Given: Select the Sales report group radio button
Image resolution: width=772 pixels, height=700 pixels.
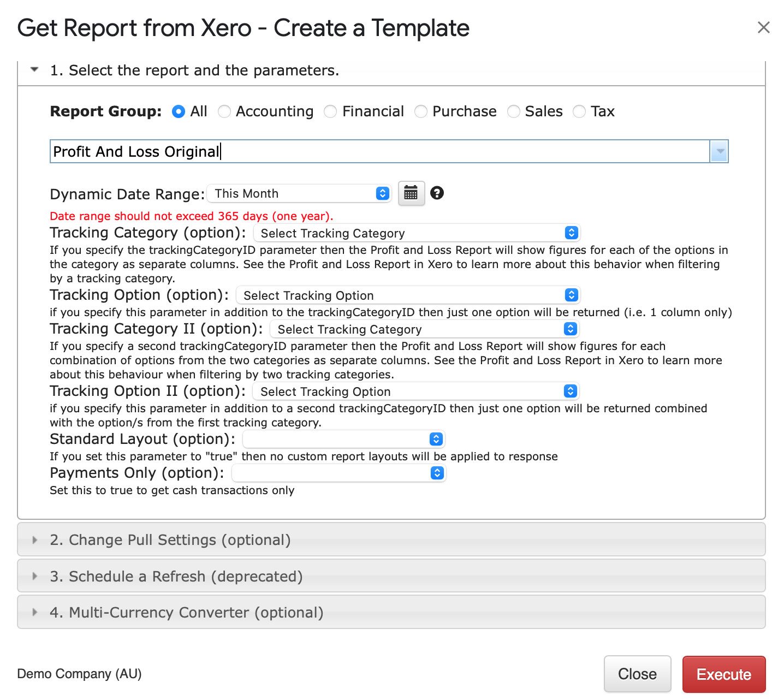Looking at the screenshot, I should tap(514, 111).
